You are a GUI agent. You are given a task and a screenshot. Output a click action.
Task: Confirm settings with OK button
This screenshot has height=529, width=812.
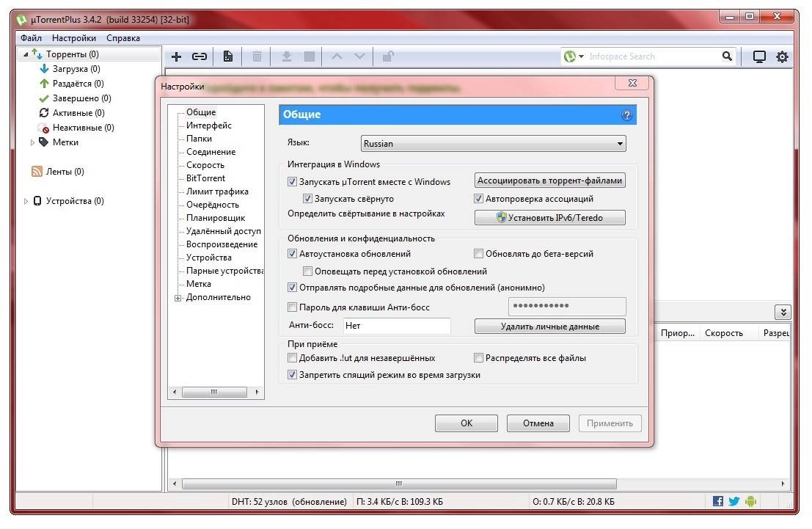click(x=466, y=423)
